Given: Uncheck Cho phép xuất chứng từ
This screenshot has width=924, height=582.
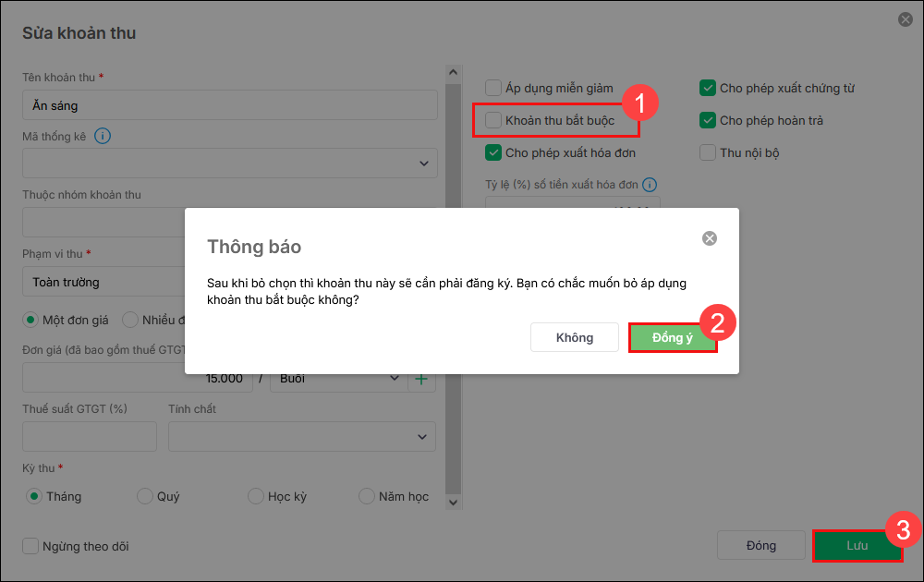Looking at the screenshot, I should [708, 89].
